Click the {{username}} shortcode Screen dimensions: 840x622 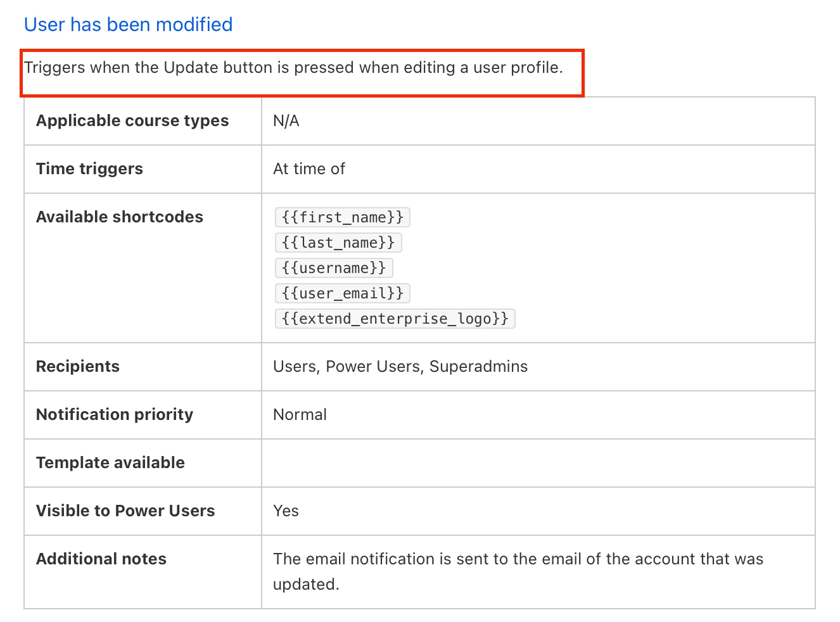(x=334, y=268)
